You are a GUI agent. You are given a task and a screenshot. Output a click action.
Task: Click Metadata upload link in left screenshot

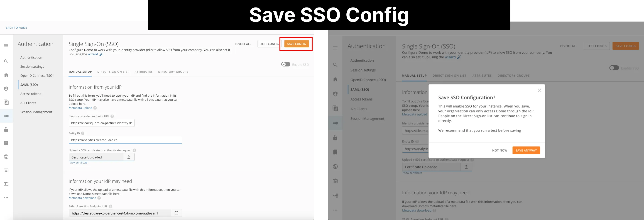coord(81,108)
